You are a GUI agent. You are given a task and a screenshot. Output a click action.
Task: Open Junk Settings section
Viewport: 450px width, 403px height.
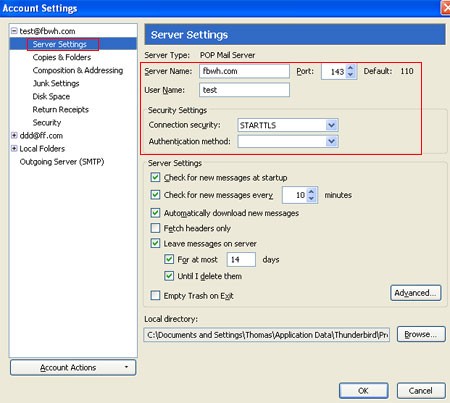(56, 83)
